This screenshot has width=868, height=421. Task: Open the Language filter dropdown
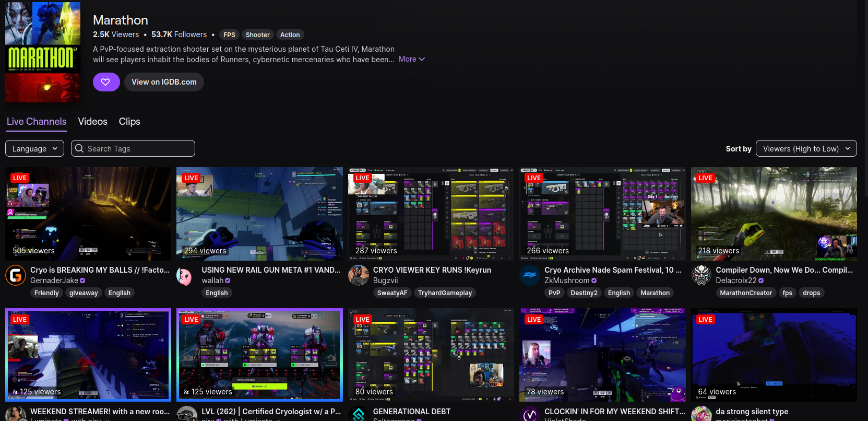pos(35,148)
